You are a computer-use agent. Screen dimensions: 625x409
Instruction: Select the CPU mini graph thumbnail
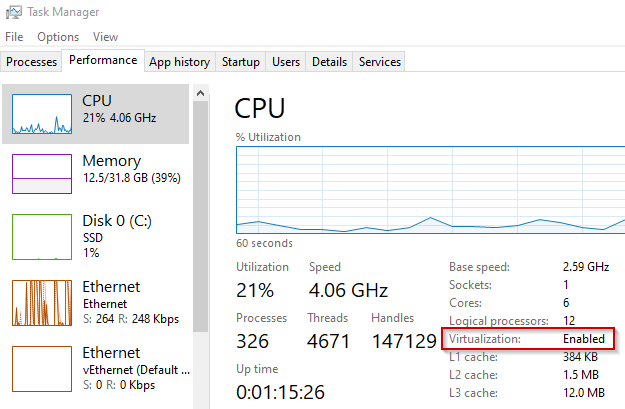point(41,115)
